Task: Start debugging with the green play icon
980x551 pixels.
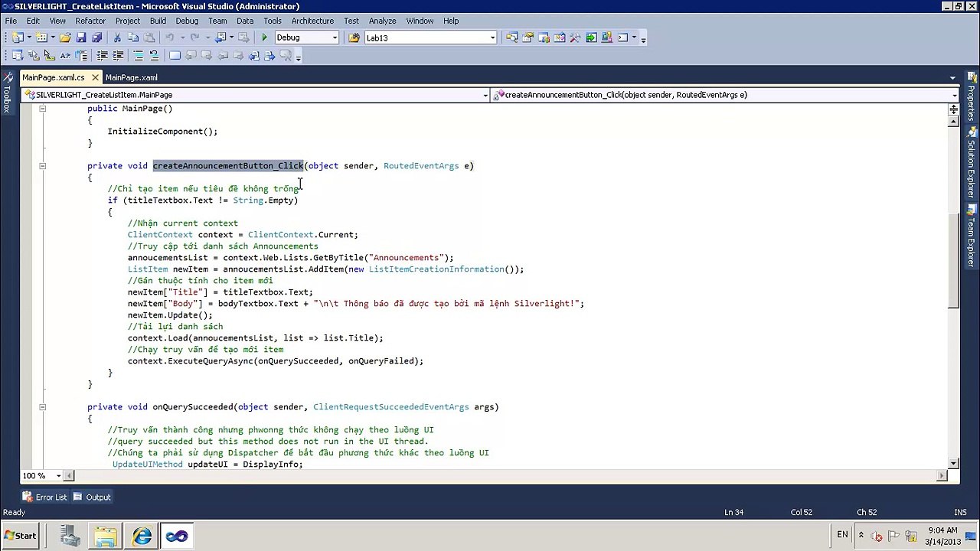Action: tap(264, 37)
